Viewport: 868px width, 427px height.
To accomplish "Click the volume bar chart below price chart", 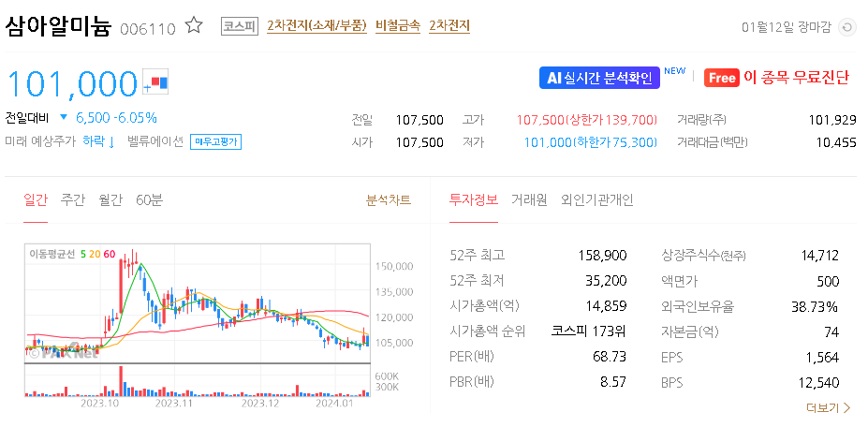I will [197, 380].
